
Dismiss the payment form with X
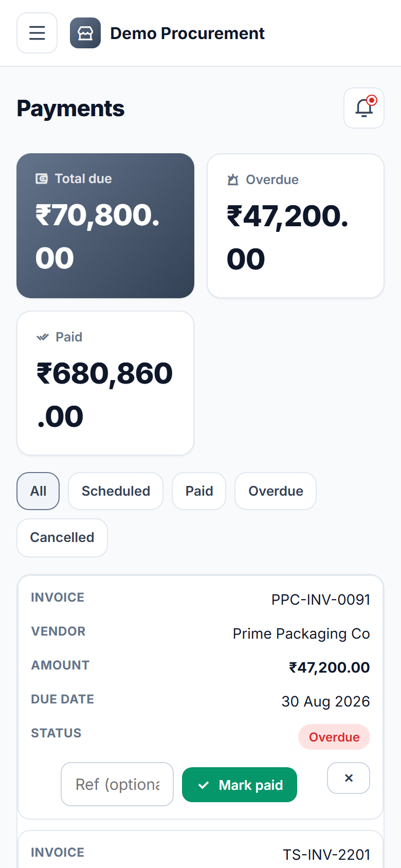[x=349, y=778]
